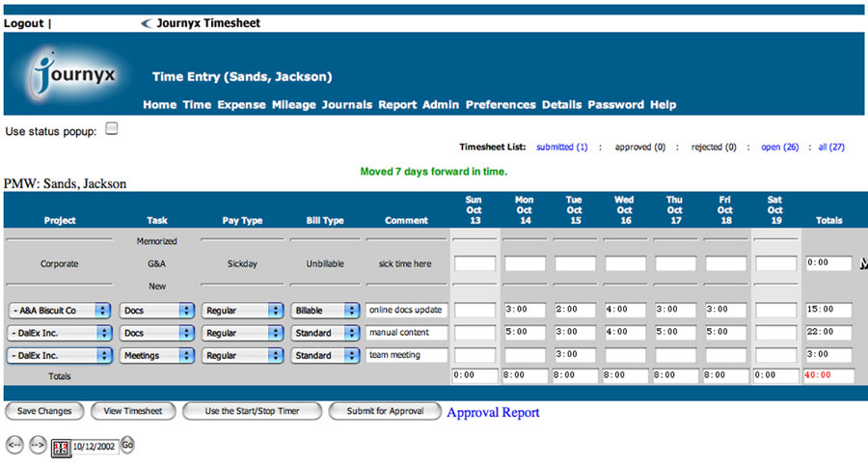This screenshot has height=465, width=868.
Task: Start the Use the Start/Stop Timer button
Action: pos(252,411)
